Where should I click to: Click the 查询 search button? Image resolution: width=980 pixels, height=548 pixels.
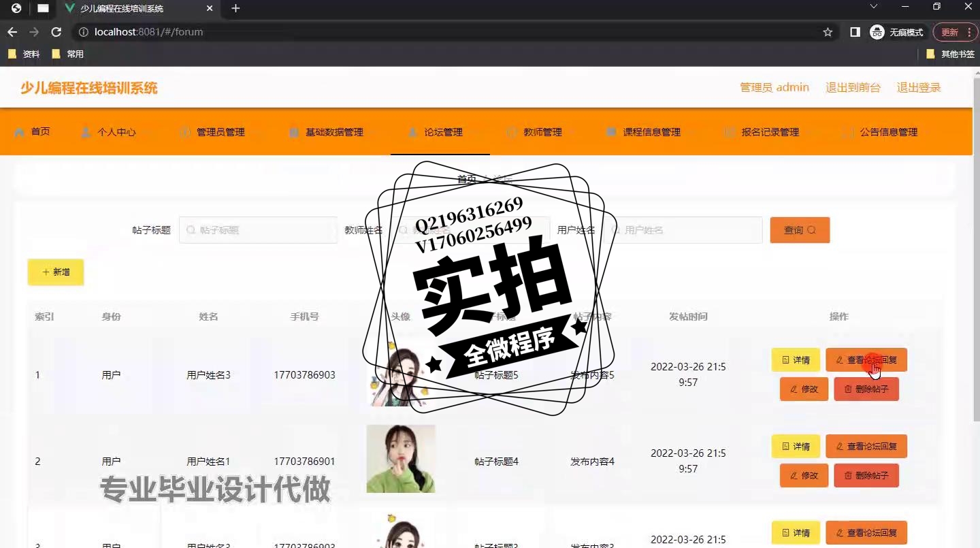pos(800,230)
